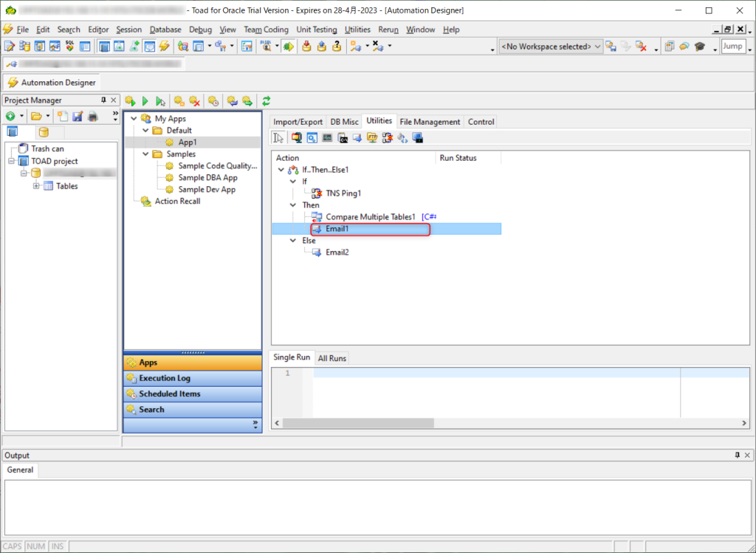Click the graduation cap icon in toolbar
Image resolution: width=756 pixels, height=553 pixels.
pos(700,47)
